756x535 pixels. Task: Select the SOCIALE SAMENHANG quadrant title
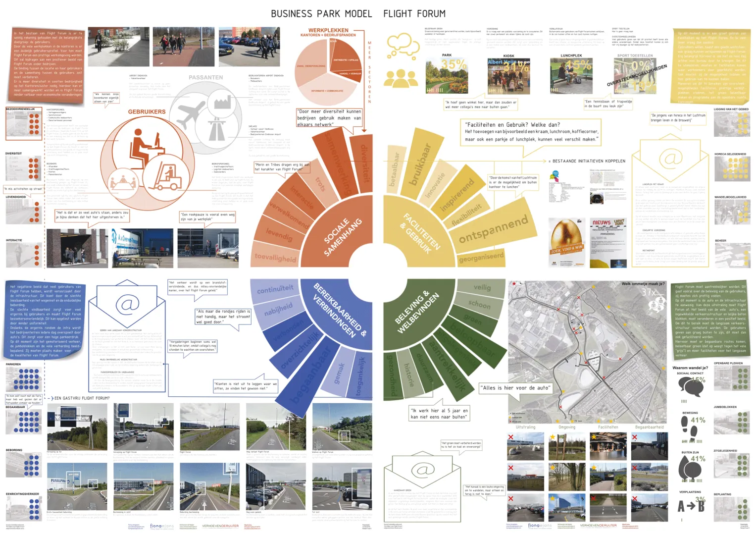point(342,236)
